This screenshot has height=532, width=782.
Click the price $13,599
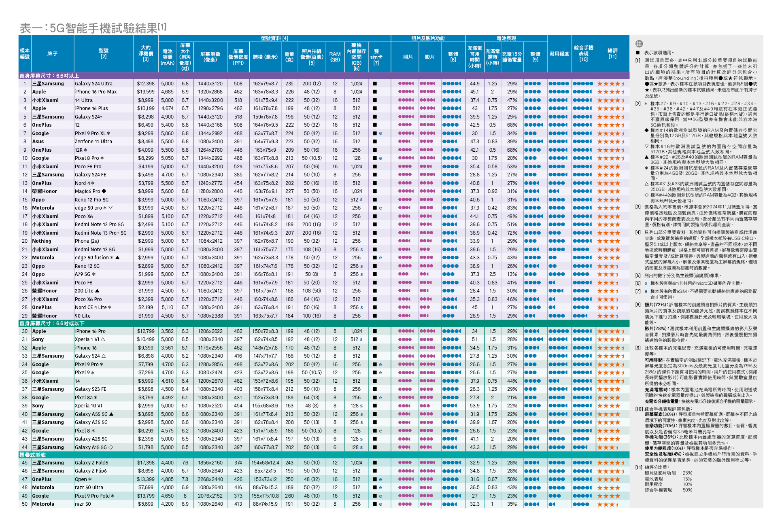[x=146, y=92]
